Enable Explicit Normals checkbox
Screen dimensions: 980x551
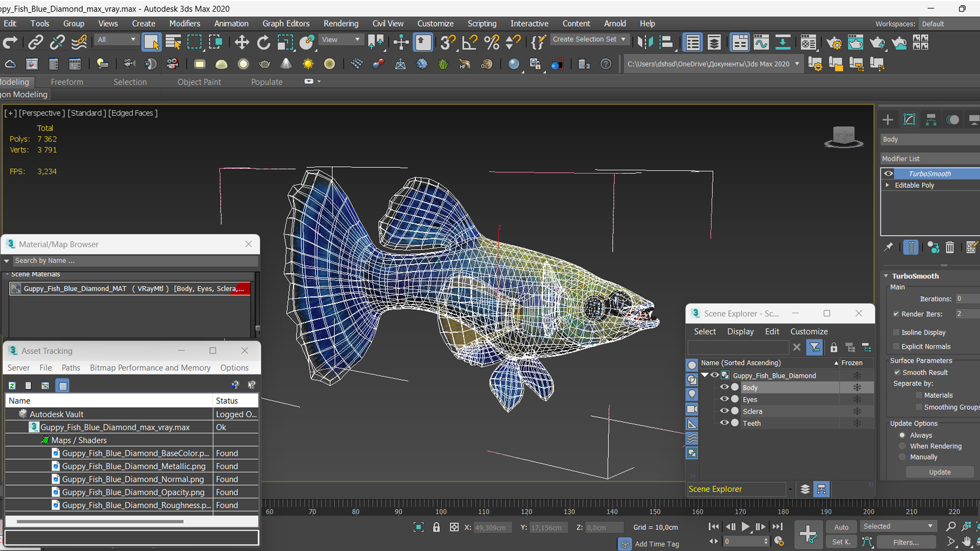click(x=896, y=346)
